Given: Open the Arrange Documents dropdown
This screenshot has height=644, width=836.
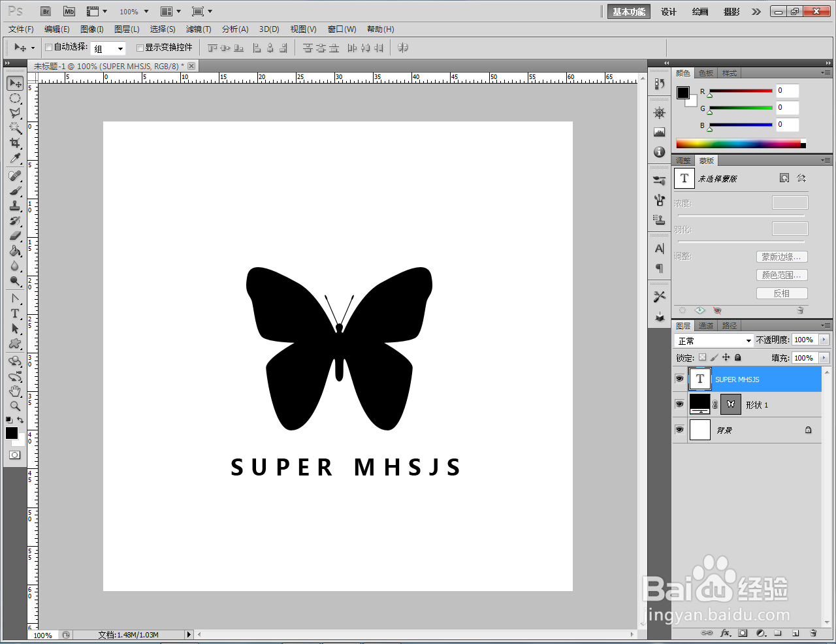Looking at the screenshot, I should (170, 11).
